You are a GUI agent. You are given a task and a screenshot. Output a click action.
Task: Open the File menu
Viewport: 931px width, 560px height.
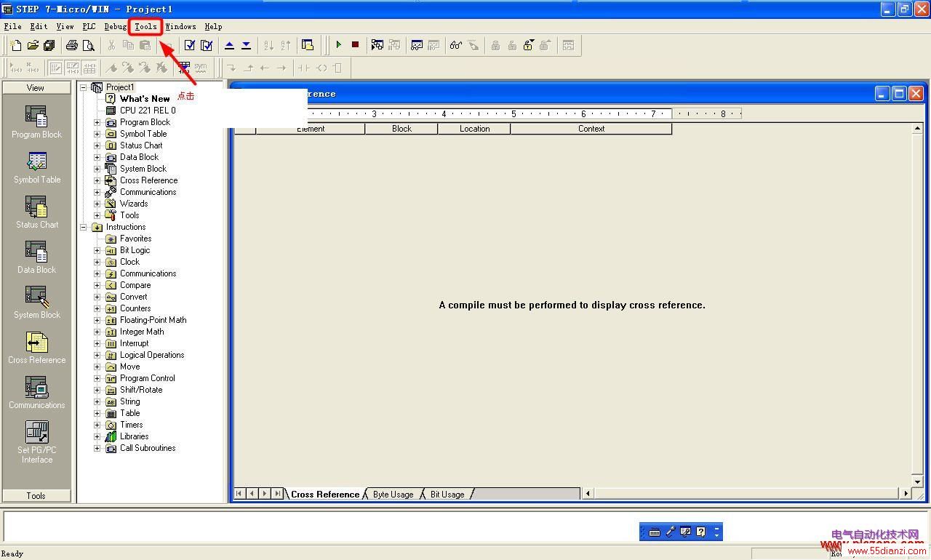click(x=12, y=27)
